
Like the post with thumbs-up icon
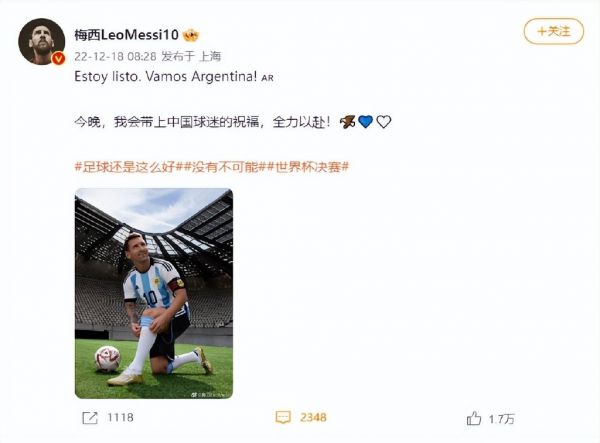point(474,418)
